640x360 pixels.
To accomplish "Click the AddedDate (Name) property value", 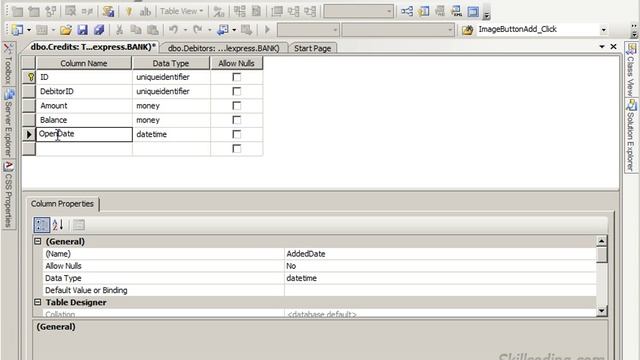I will pos(440,253).
